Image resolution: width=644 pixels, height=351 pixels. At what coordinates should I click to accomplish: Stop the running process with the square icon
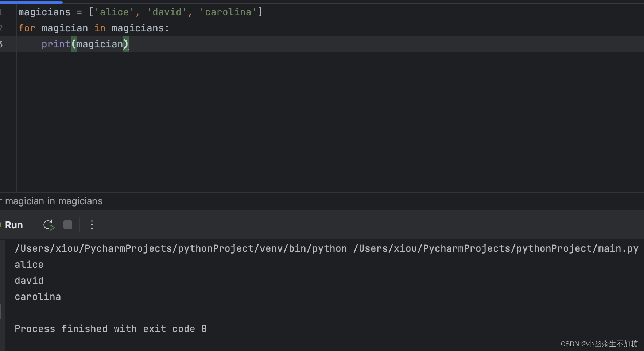[x=68, y=225]
